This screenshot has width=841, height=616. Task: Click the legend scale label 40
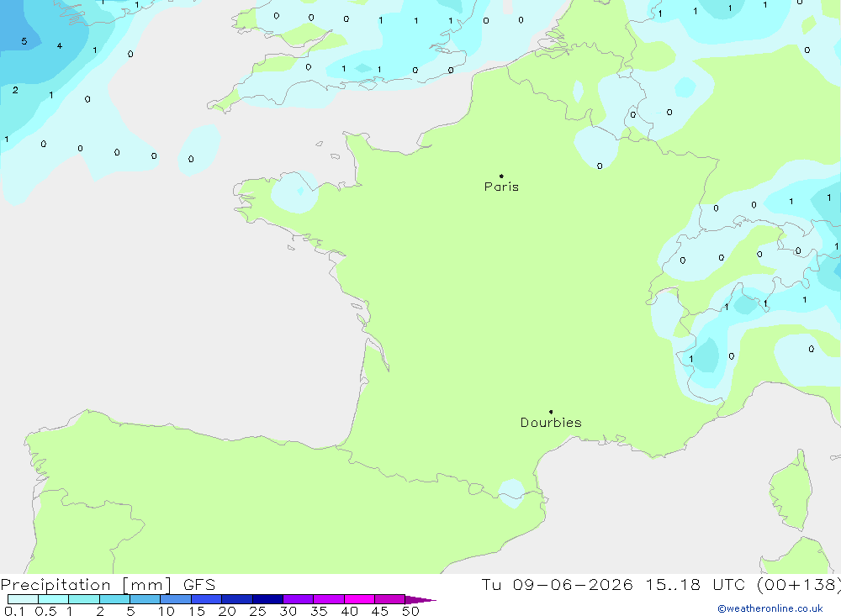[x=349, y=611]
